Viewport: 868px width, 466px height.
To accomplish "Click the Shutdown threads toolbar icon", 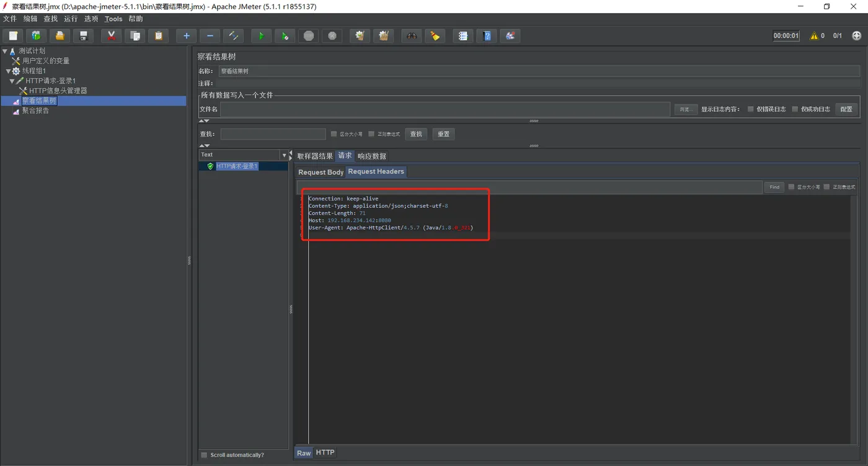I will click(332, 36).
